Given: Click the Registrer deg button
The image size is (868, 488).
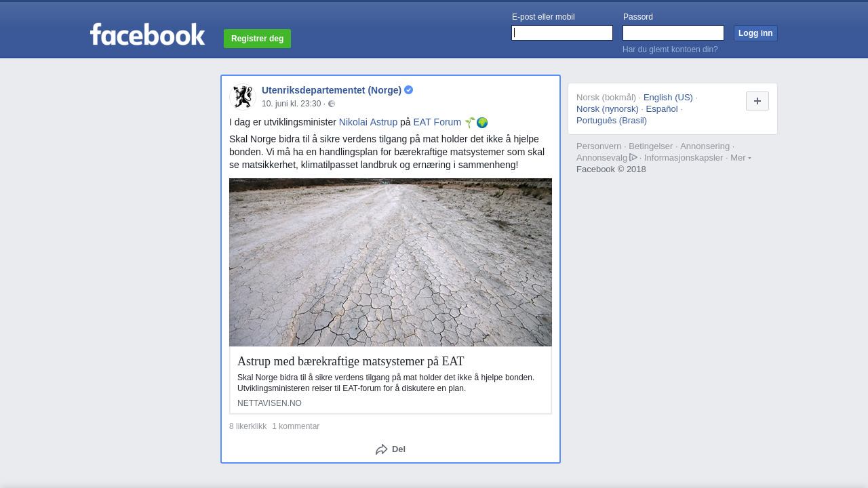Looking at the screenshot, I should (258, 39).
